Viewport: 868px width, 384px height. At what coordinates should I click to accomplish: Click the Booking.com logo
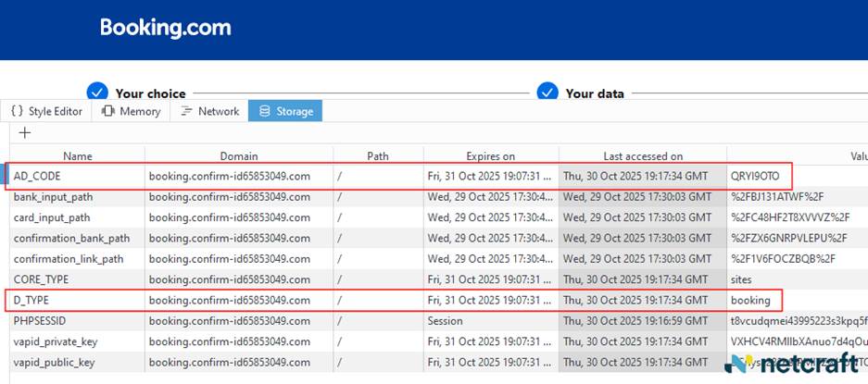[166, 28]
